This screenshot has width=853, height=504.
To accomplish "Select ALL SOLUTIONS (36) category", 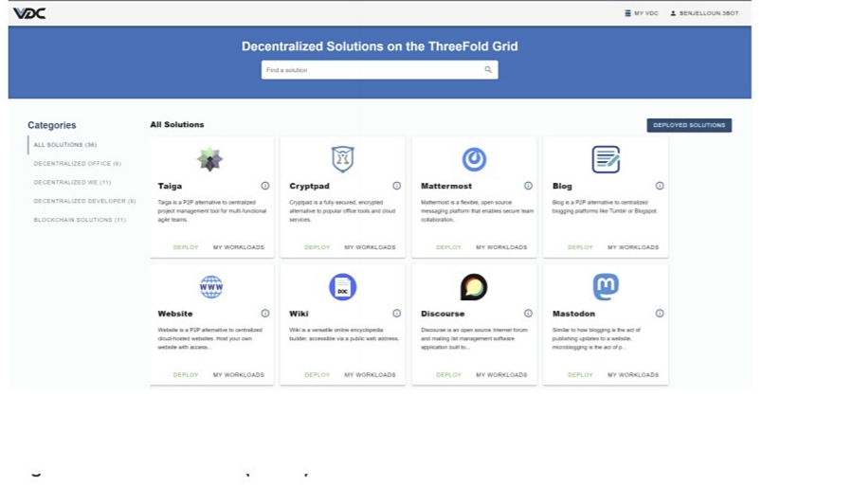I will click(x=64, y=145).
